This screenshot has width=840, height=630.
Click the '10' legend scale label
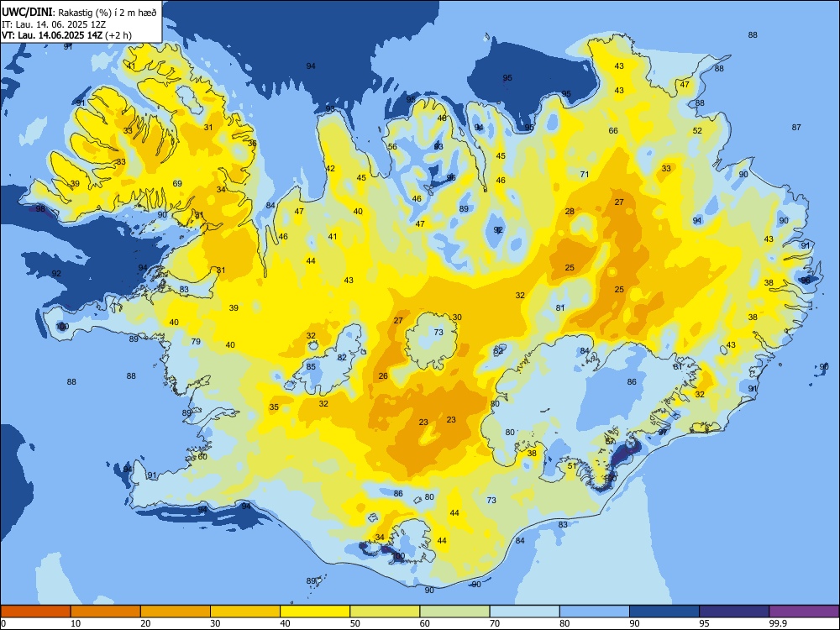(76, 623)
